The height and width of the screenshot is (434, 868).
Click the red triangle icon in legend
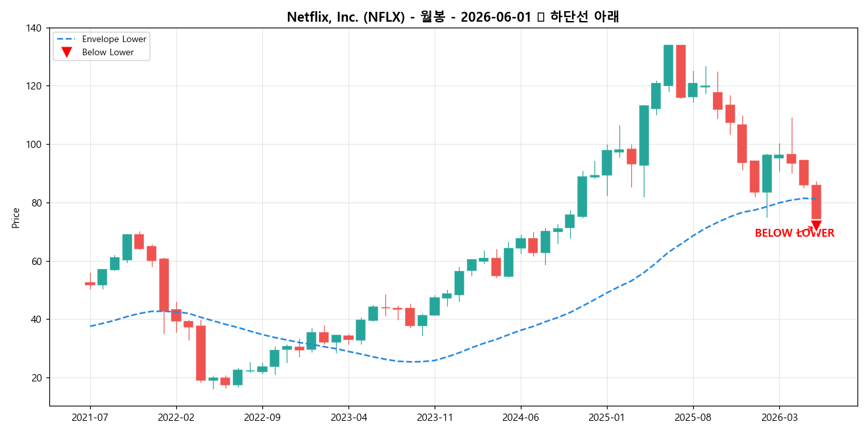66,53
